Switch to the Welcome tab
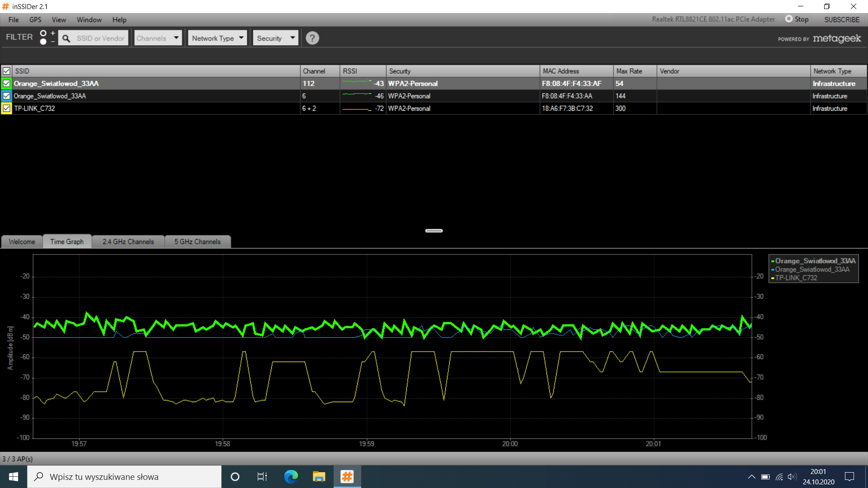Viewport: 868px width, 488px height. coord(22,242)
